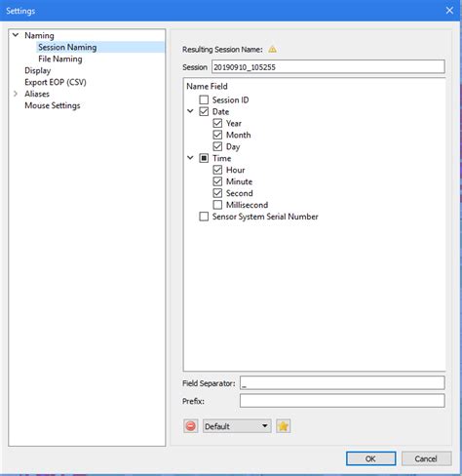
Task: Go to Export EOP (CSV) settings
Action: [56, 82]
